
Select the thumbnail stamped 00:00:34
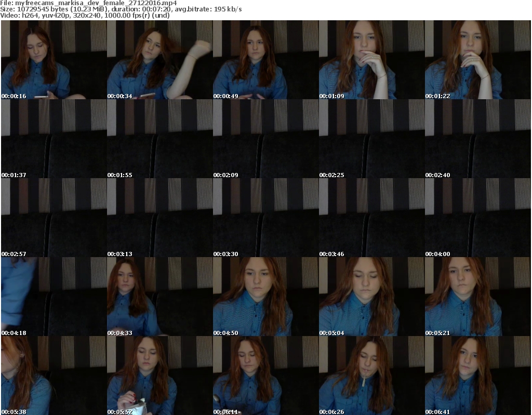[160, 60]
